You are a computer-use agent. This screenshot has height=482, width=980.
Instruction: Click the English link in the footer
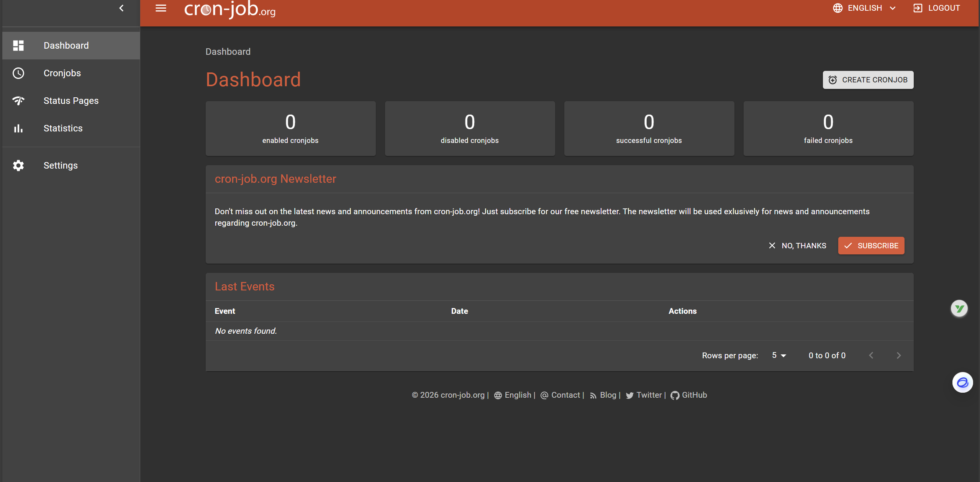pyautogui.click(x=518, y=395)
